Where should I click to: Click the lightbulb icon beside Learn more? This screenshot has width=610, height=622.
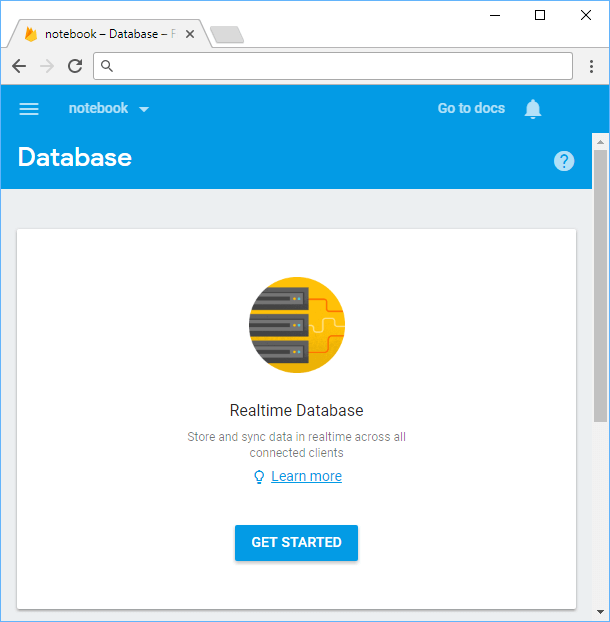coord(259,476)
